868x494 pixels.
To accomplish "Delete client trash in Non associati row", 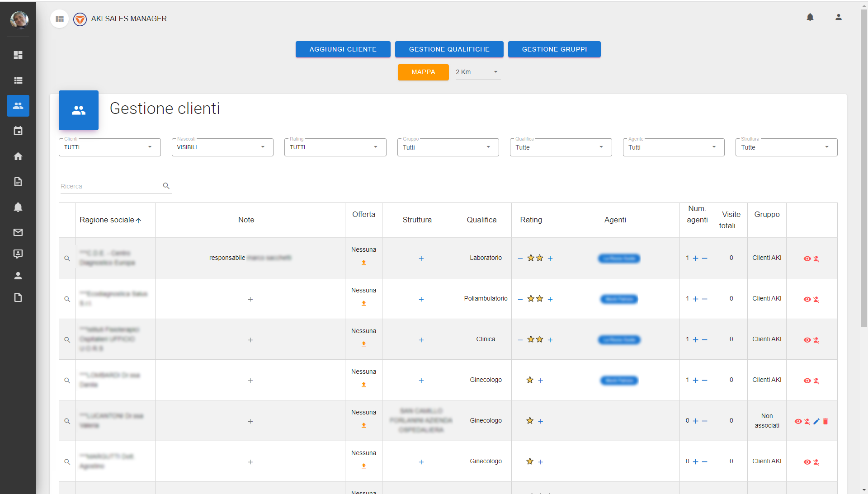I will pos(826,421).
